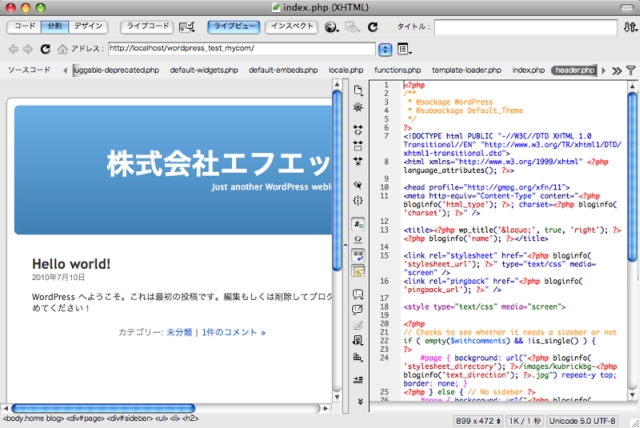640x428 pixels.
Task: Switch to コード view
Action: (25, 27)
